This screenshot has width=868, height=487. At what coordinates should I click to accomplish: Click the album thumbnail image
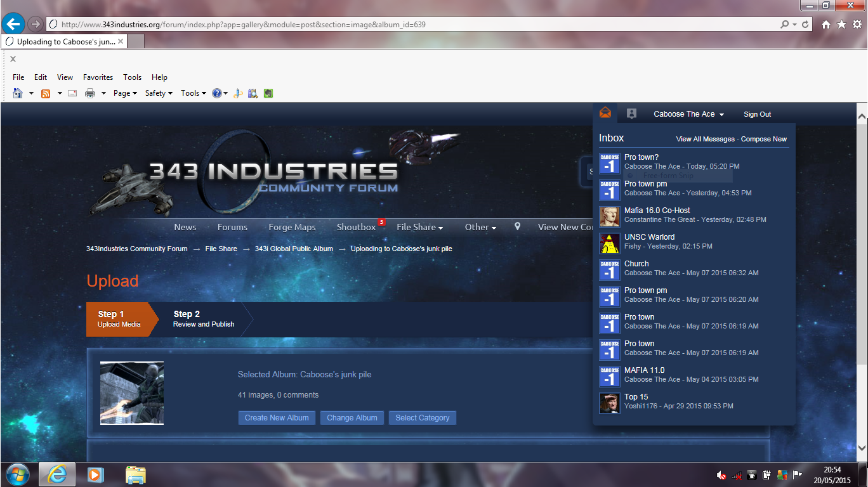(132, 393)
